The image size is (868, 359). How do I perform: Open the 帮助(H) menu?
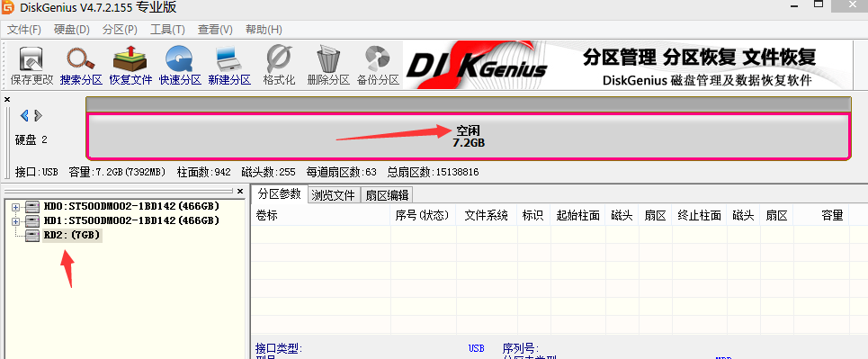264,30
